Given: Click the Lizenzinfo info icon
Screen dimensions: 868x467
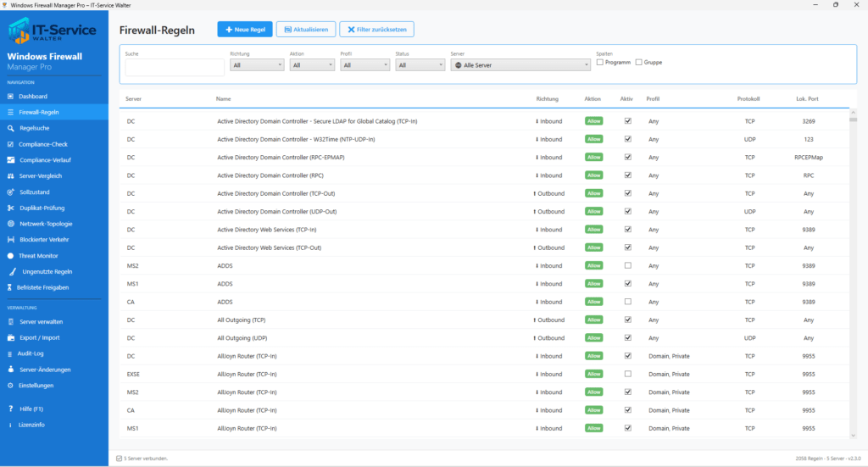Looking at the screenshot, I should [x=10, y=425].
